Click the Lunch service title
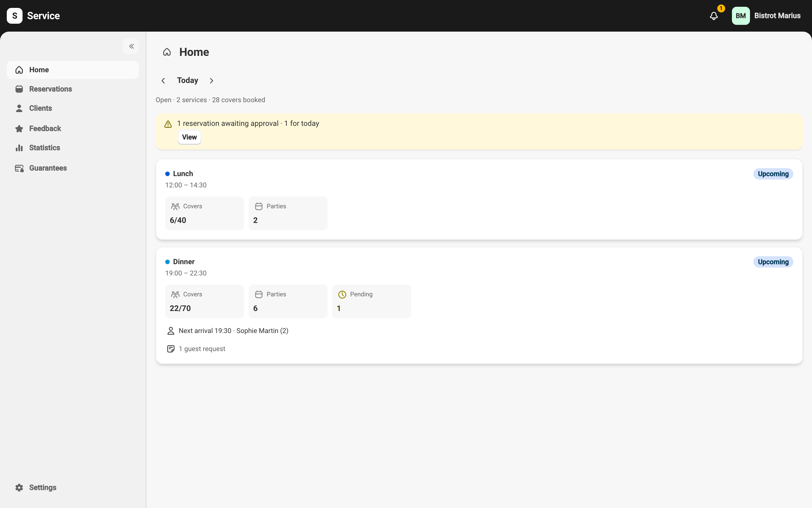This screenshot has width=812, height=508. 183,174
